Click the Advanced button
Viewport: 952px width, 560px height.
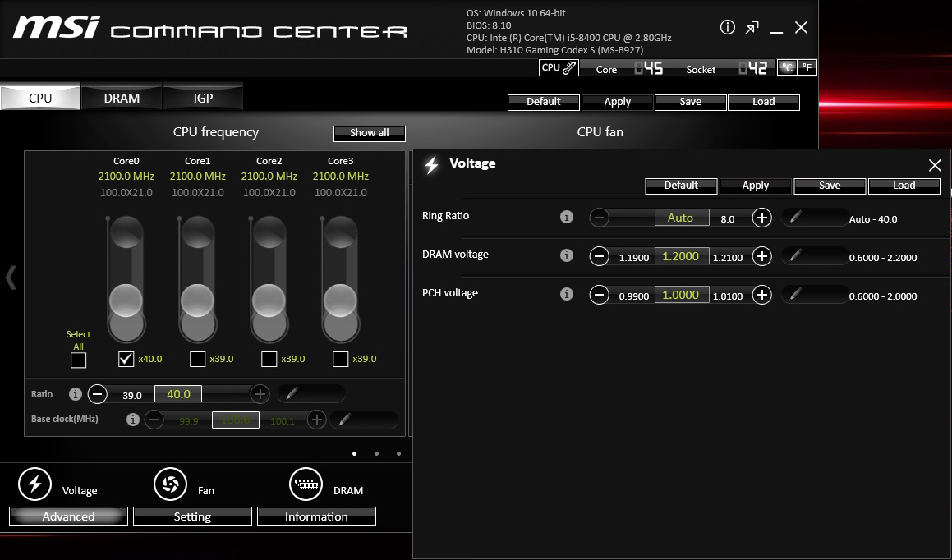[x=69, y=516]
